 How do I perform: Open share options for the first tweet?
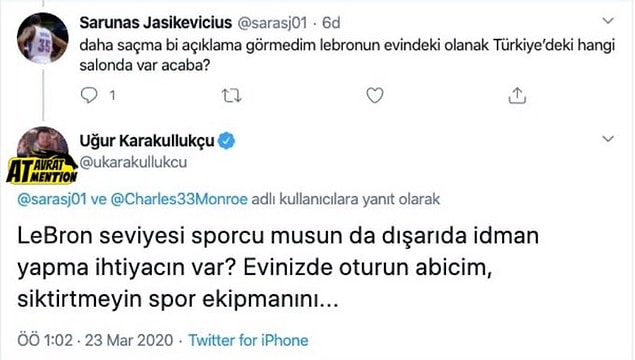coord(517,96)
